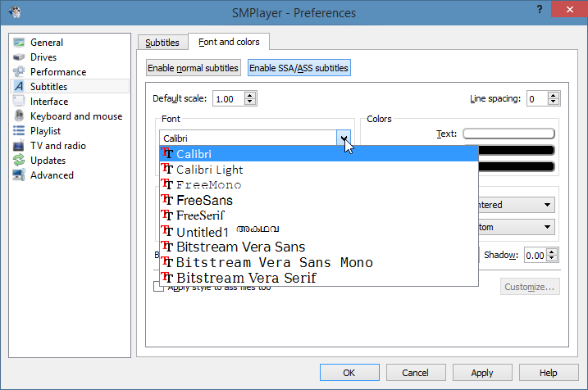Screen dimensions: 588x390
Task: Click the Subtitles letter A icon
Action: click(19, 87)
